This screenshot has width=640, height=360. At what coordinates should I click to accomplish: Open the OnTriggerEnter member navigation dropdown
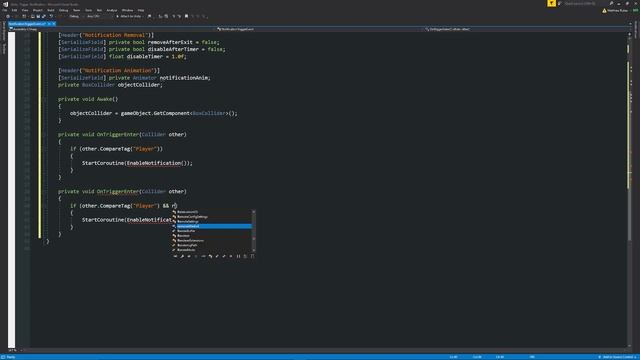pos(526,29)
